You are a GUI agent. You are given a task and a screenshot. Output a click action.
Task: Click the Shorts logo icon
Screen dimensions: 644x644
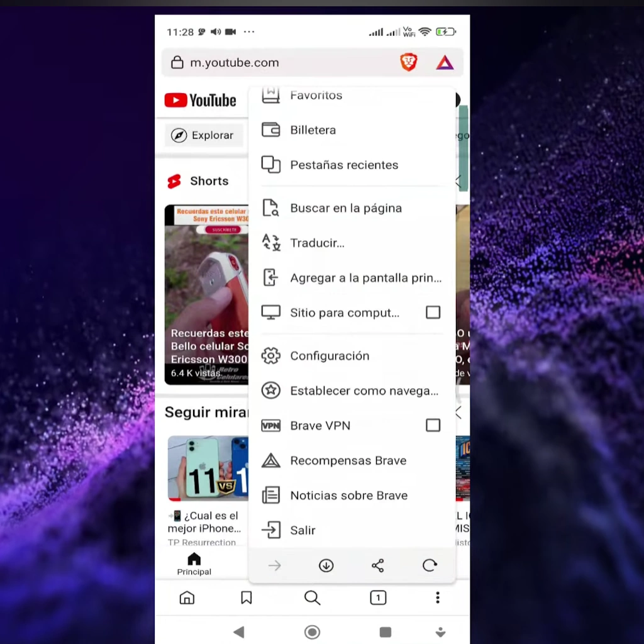[174, 181]
